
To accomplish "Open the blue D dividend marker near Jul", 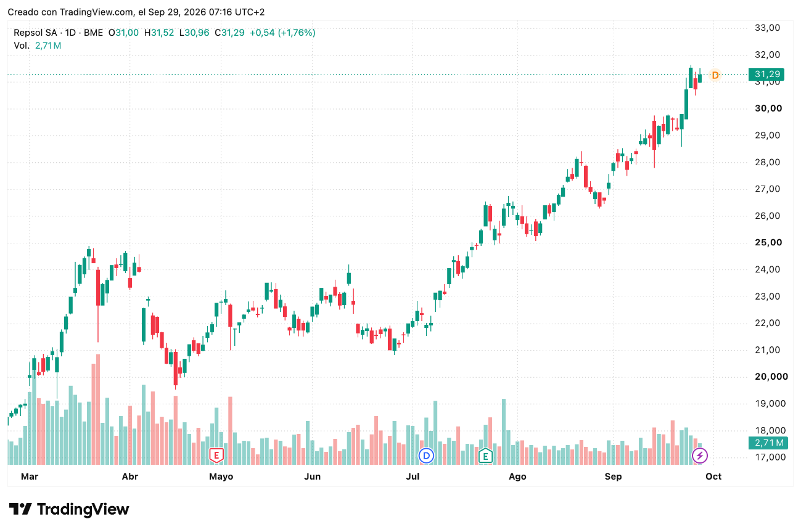I will point(426,456).
